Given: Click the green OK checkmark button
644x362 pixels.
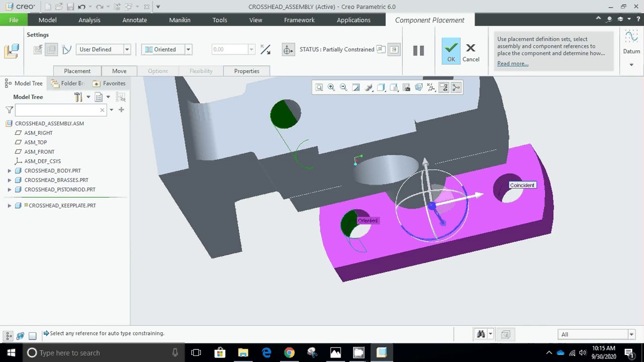Looking at the screenshot, I should [451, 51].
